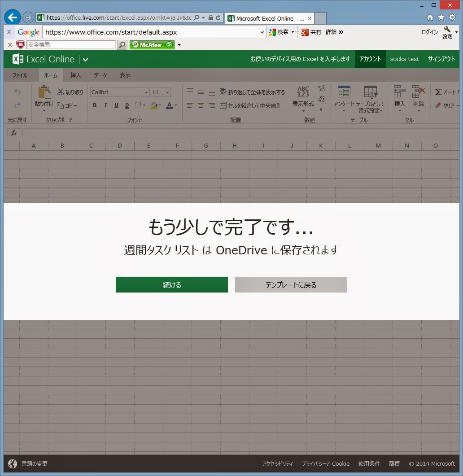Screen dimensions: 463x476
Task: Click the fx insert function icon
Action: (14, 133)
